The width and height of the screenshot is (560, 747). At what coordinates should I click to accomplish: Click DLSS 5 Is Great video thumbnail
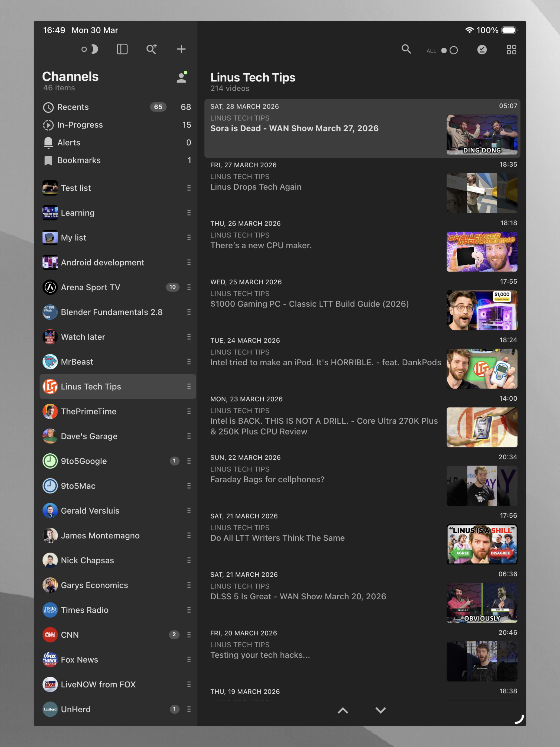[482, 603]
